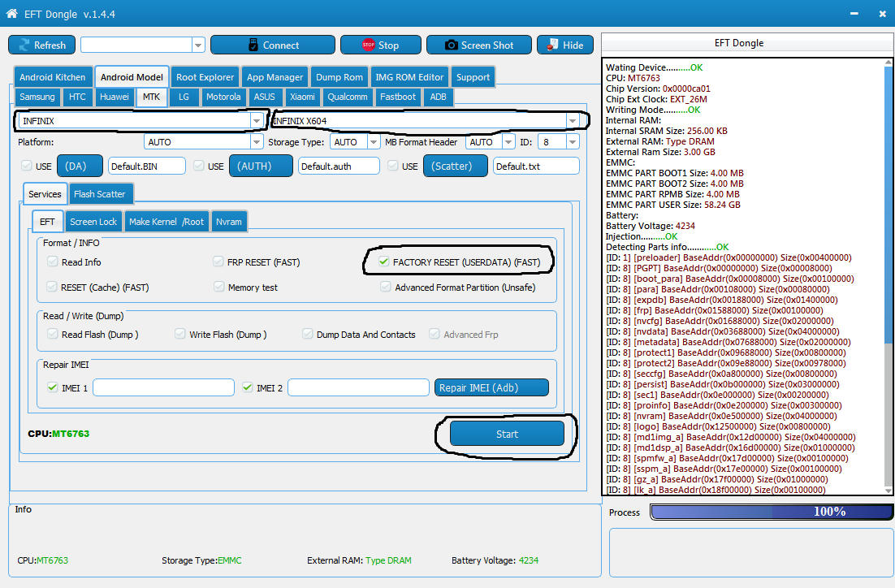Enable RESET (Cache) (FAST) checkbox

coord(52,287)
